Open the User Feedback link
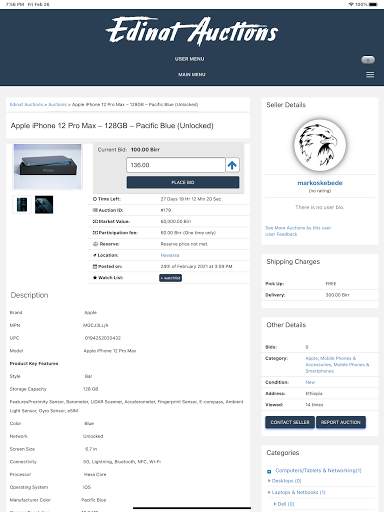Image resolution: width=384 pixels, height=512 pixels. (x=281, y=234)
